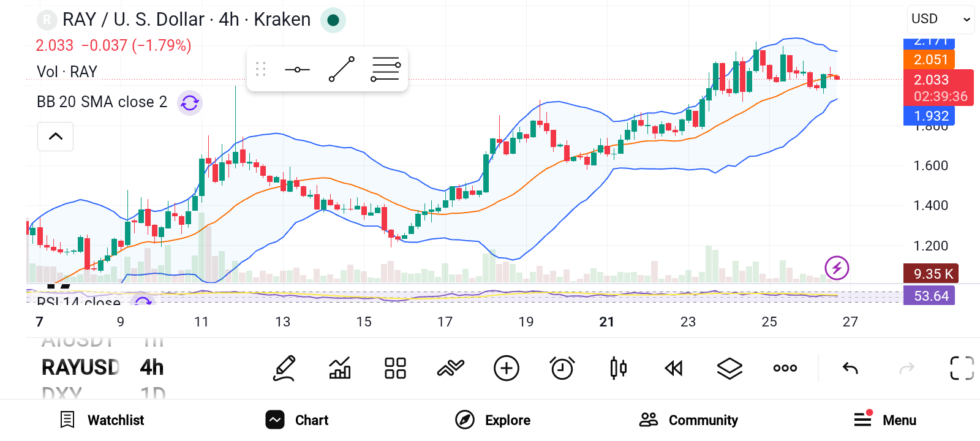This screenshot has height=441, width=980.
Task: Open more options via the three circles
Action: tap(785, 368)
